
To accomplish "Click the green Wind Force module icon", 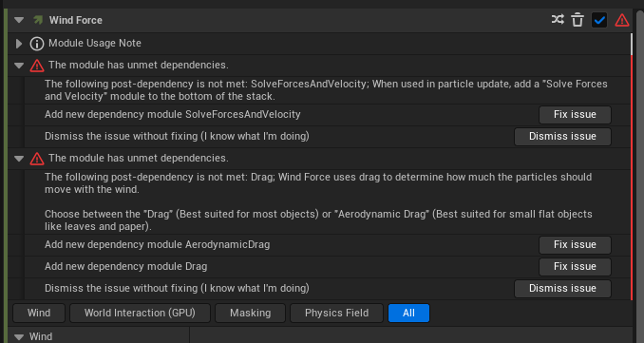I will tap(38, 20).
